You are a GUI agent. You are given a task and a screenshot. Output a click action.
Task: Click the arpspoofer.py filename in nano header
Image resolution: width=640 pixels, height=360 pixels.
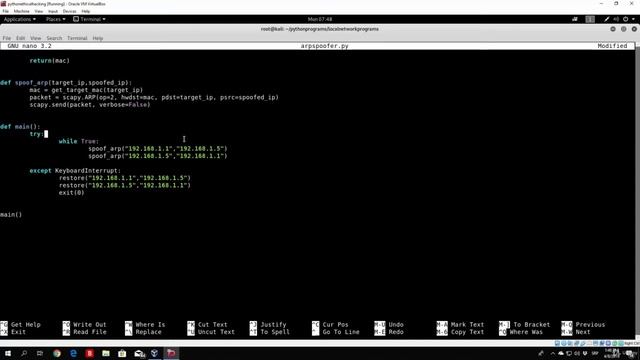pos(324,46)
